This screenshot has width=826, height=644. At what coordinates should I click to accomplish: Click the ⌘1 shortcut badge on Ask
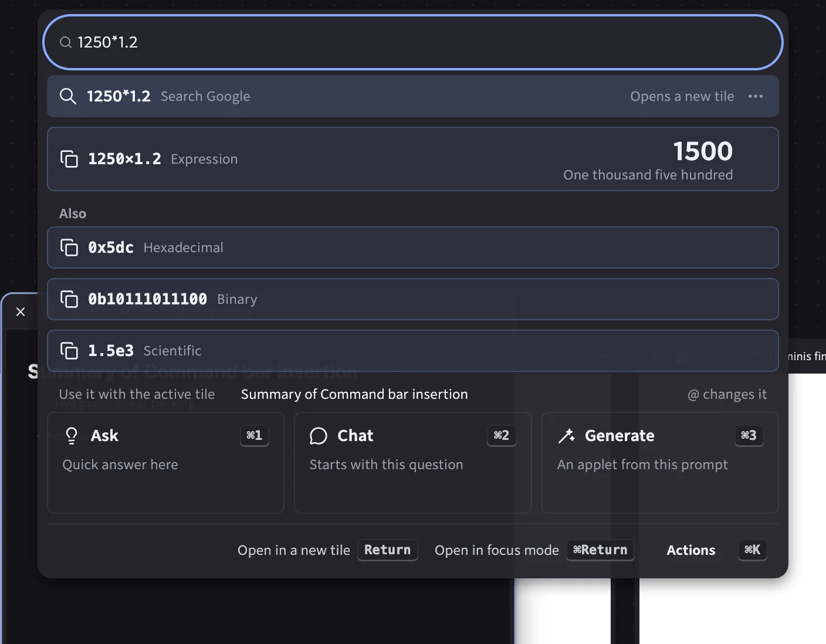(x=255, y=436)
